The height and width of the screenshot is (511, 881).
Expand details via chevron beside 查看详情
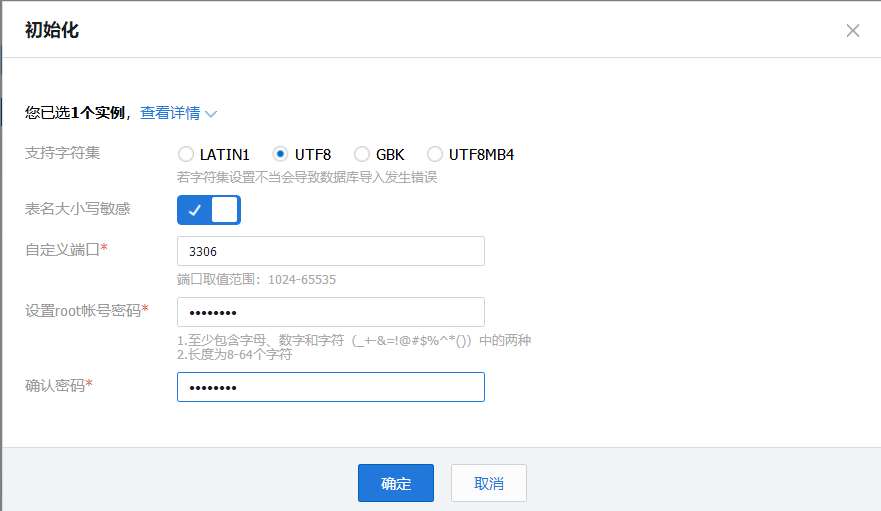[211, 114]
